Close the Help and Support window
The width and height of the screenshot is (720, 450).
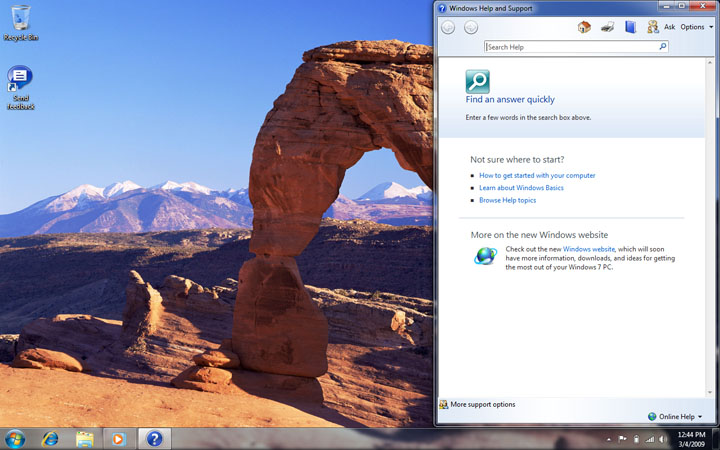pos(703,6)
